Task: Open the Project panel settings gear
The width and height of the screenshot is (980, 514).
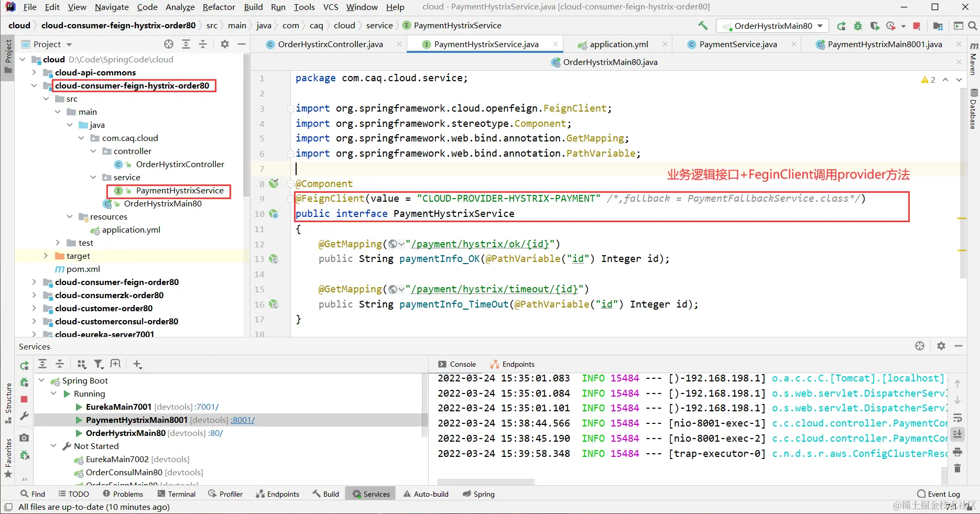Action: 225,44
